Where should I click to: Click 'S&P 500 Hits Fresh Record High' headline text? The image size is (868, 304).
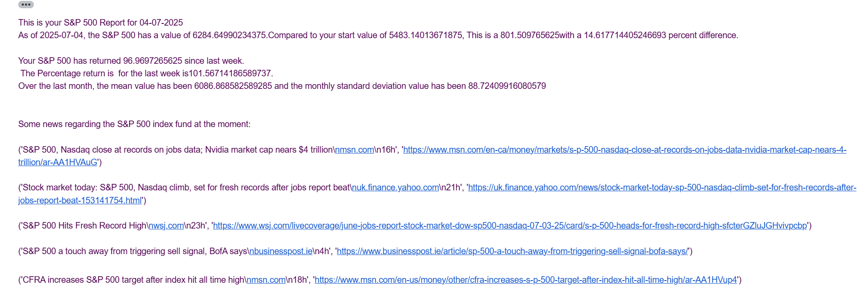point(85,226)
